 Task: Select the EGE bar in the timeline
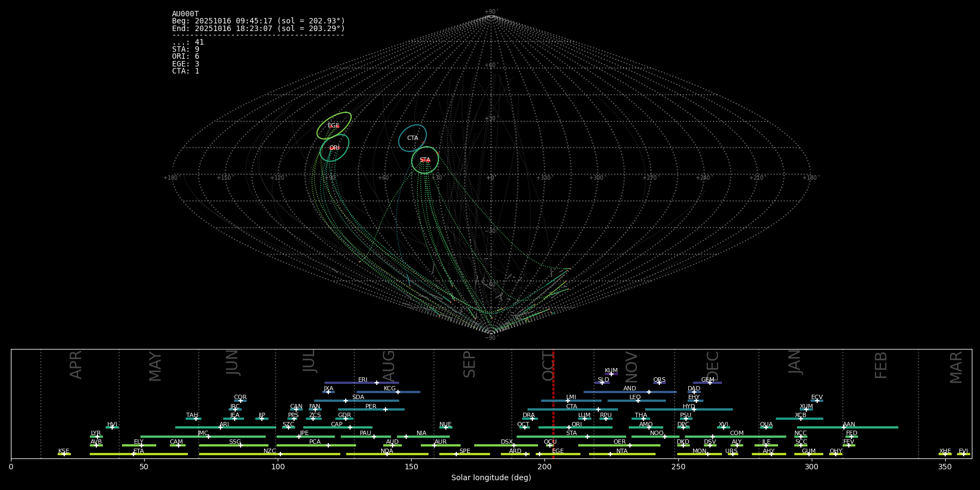pyautogui.click(x=558, y=454)
